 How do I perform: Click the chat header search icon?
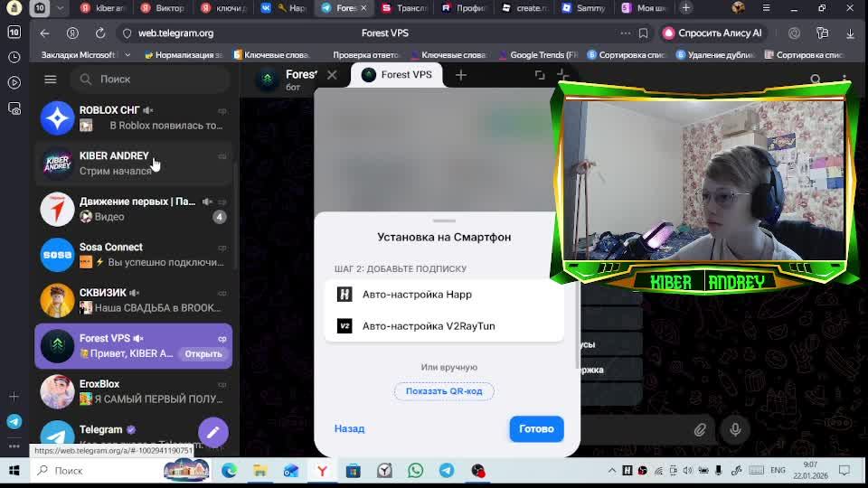tap(816, 80)
